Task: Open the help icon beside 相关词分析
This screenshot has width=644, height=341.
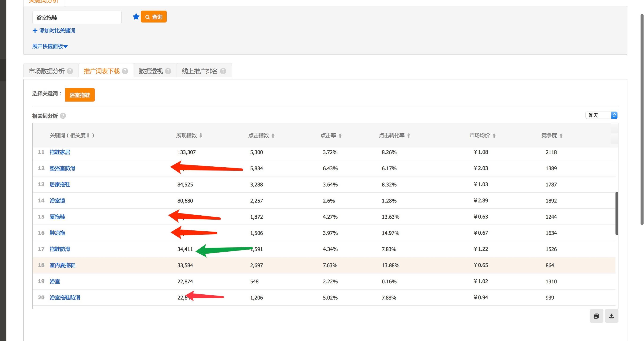Action: [63, 116]
